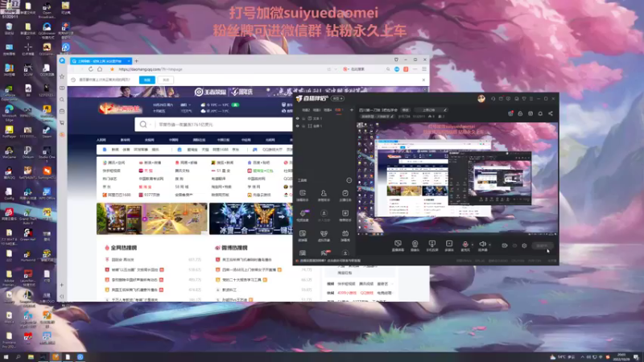The height and width of the screenshot is (362, 644).
Task: Select the active blue browser tab
Action: pos(101,61)
